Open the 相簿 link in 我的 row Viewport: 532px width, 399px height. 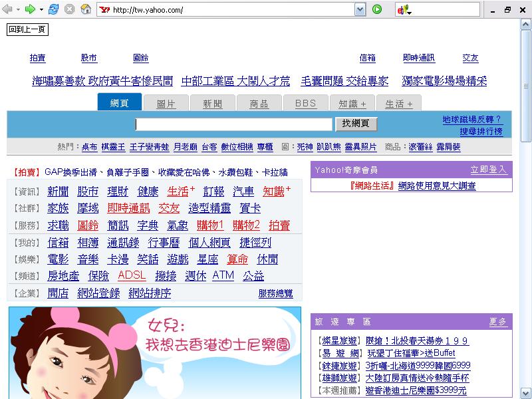tap(88, 243)
